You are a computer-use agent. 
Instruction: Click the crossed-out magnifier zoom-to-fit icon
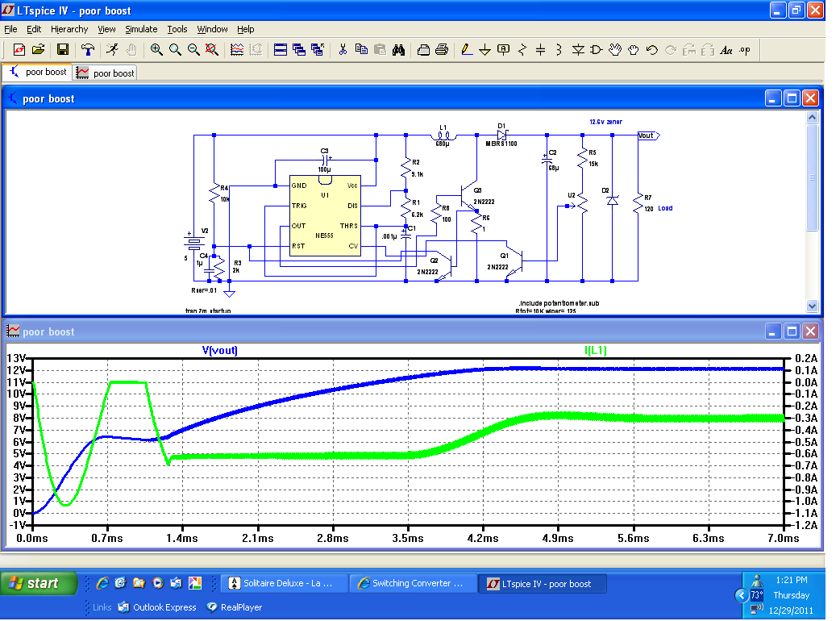coord(212,50)
